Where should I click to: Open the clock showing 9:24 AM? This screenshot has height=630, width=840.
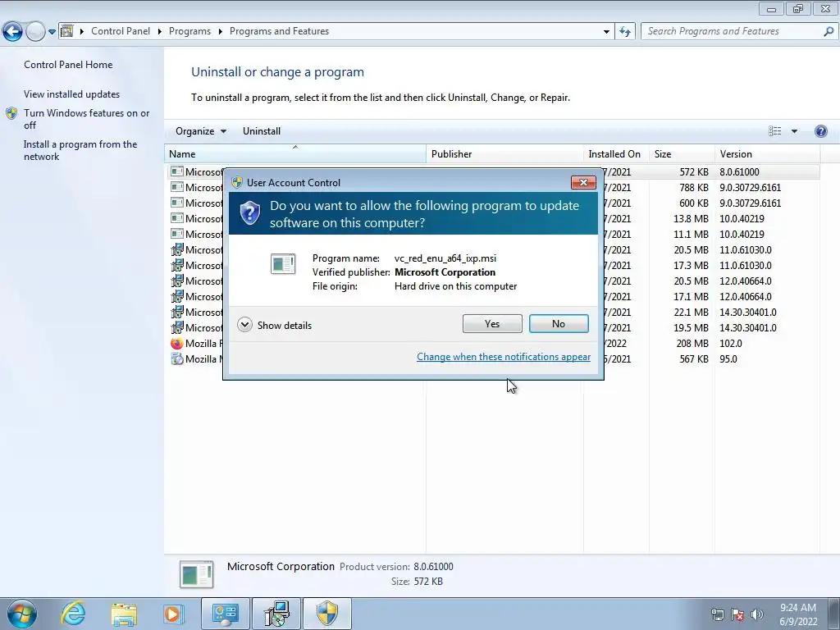(798, 614)
